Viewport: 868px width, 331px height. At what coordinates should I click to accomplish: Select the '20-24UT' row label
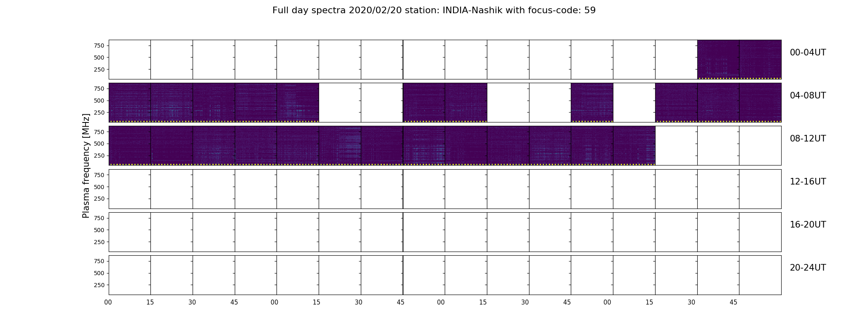[808, 268]
